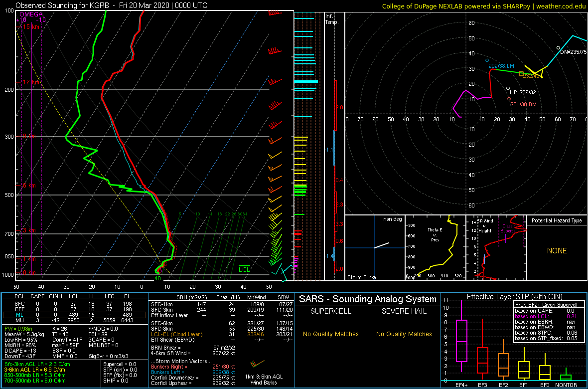The height and width of the screenshot is (389, 588).
Task: Click the LCL-EL (Cloud Layer) row label
Action: [176, 334]
